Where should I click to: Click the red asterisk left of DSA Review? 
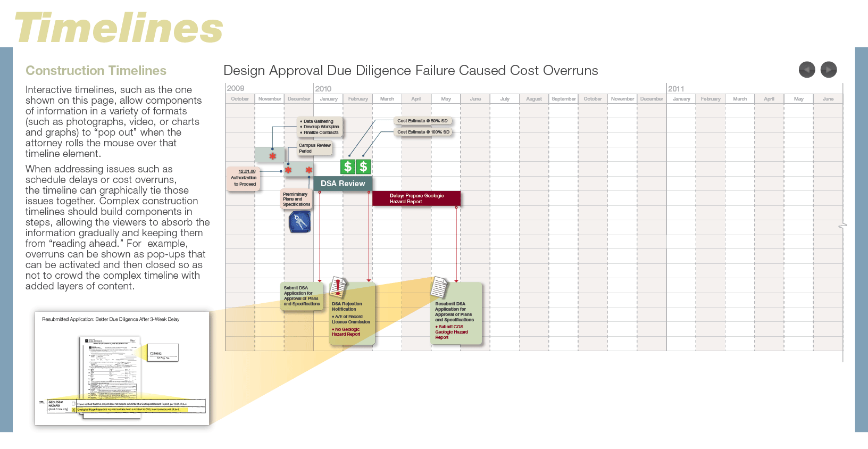(308, 170)
